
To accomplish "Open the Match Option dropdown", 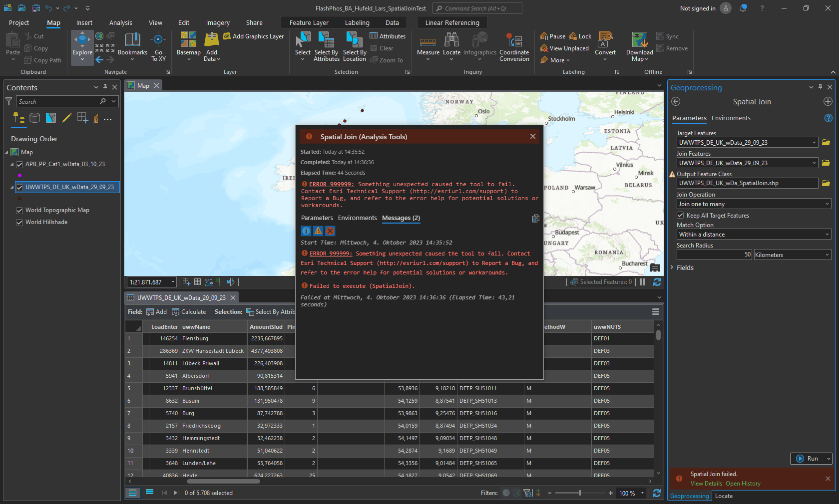I will pyautogui.click(x=827, y=235).
